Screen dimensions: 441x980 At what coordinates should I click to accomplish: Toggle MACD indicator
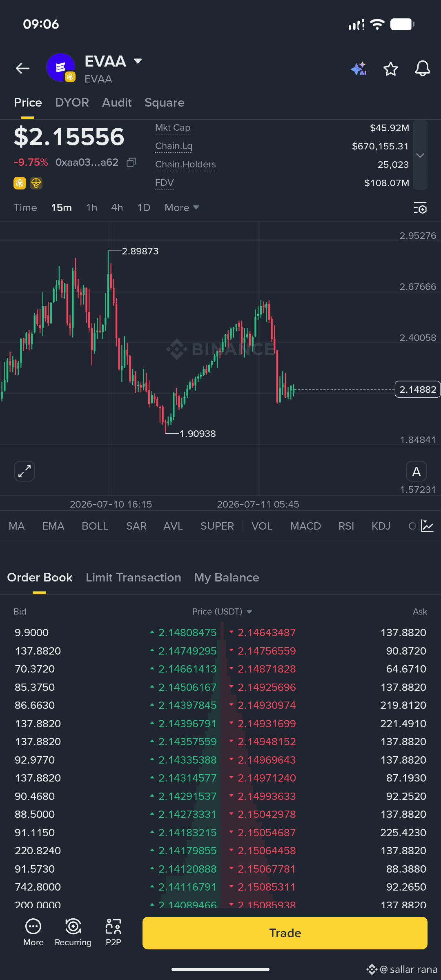click(x=305, y=526)
